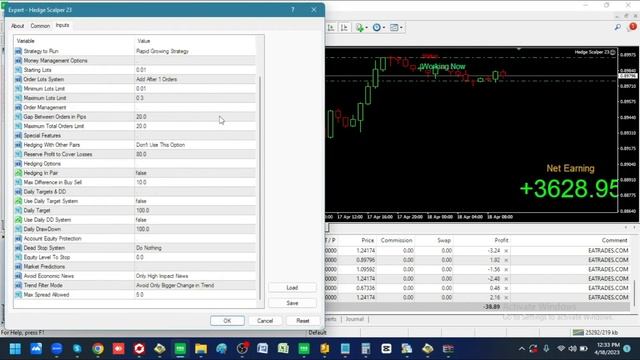Close the order with profit -2.48
640x360 pixels.
click(506, 279)
